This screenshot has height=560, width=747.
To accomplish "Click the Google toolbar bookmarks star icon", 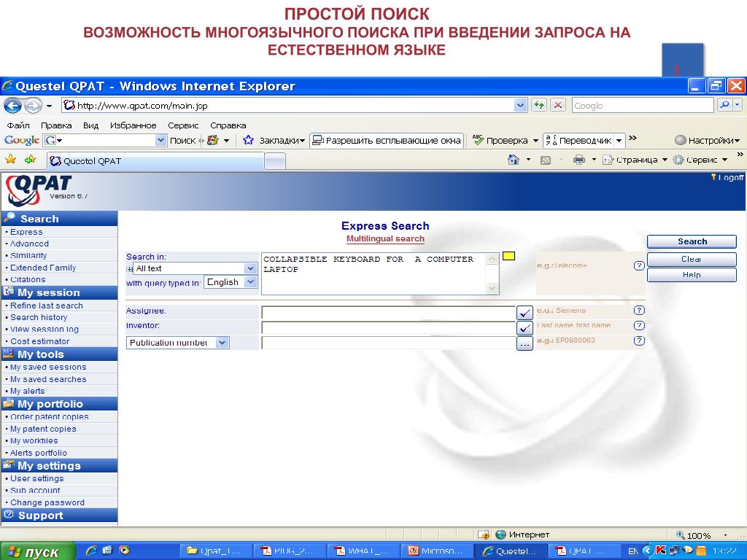I will coord(248,140).
